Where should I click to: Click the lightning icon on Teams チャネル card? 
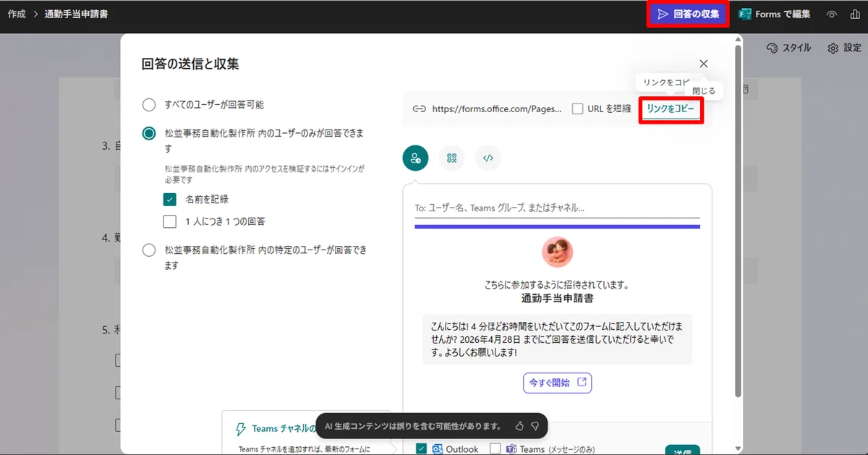coord(242,429)
